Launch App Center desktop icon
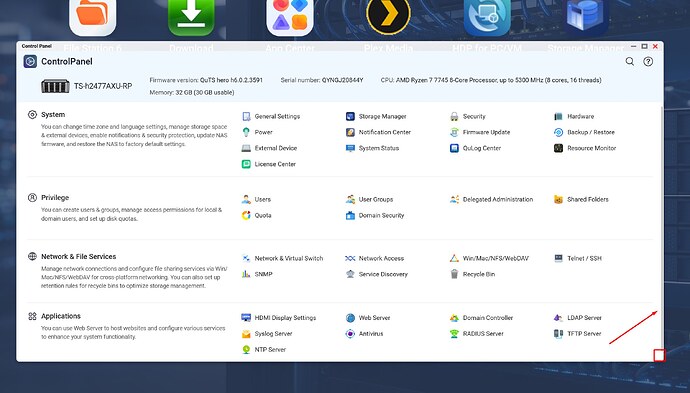 click(x=290, y=18)
